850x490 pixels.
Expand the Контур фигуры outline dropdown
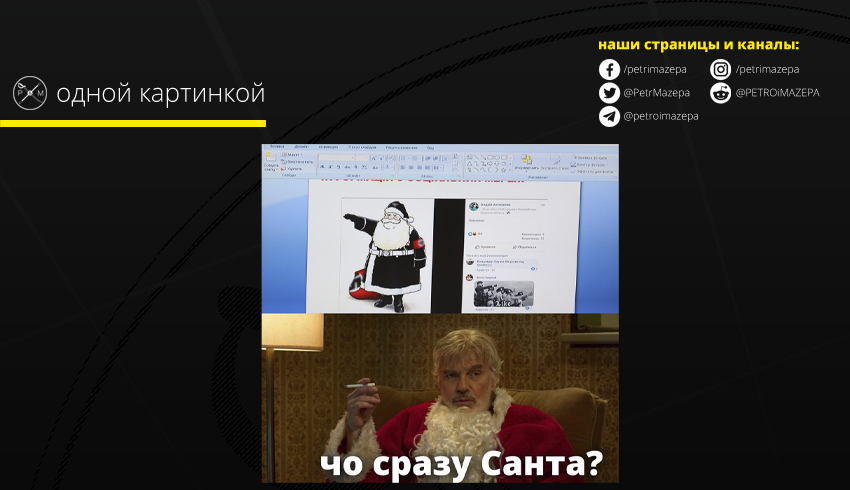[x=591, y=163]
